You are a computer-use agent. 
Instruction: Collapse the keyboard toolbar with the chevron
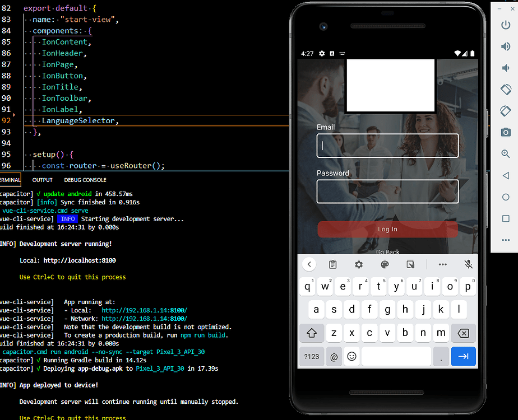coord(309,264)
